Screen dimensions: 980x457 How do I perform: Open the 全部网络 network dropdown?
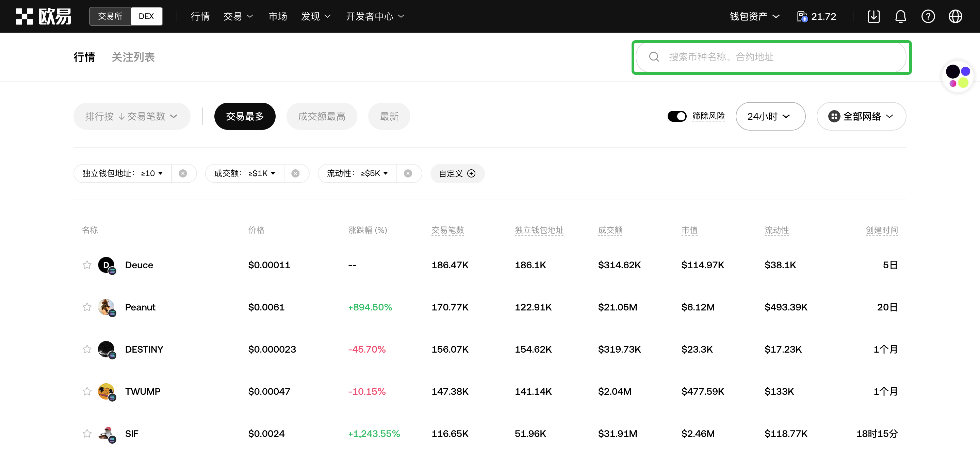coord(861,116)
